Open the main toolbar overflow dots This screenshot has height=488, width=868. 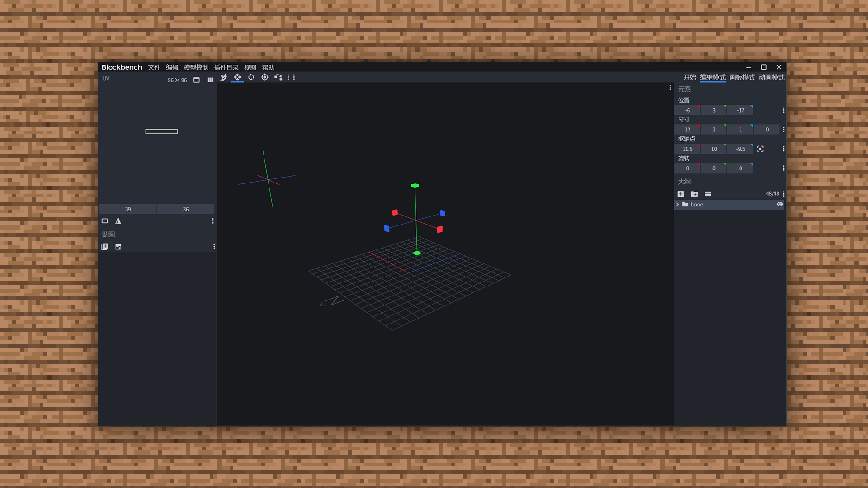(x=291, y=77)
